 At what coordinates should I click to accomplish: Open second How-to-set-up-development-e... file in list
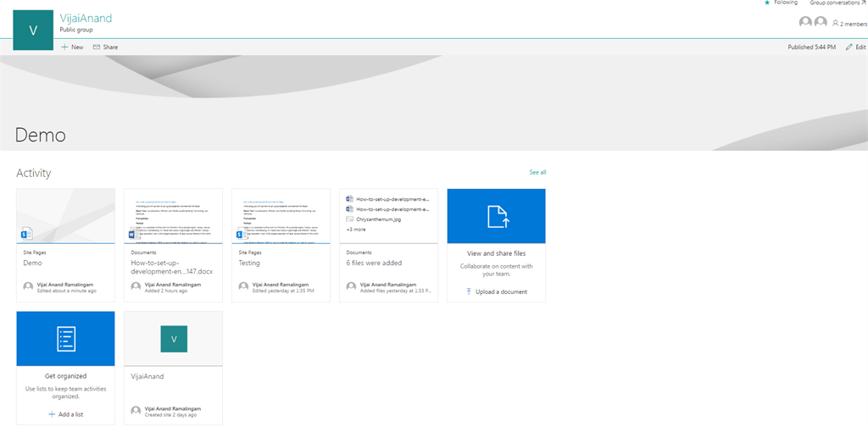pos(392,209)
